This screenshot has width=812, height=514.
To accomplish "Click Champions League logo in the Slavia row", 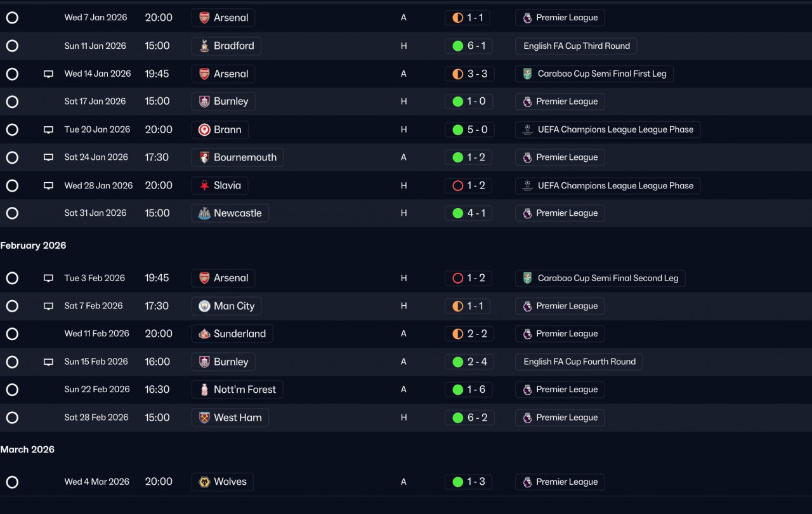I will pos(527,186).
